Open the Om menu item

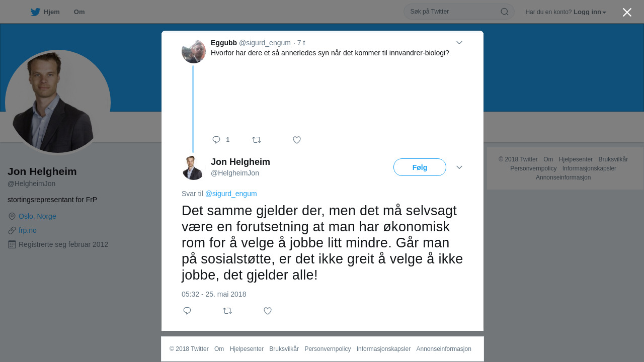pos(79,12)
